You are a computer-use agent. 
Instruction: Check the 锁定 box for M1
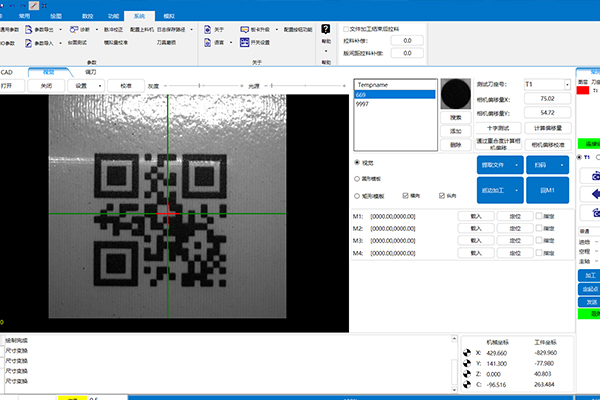(x=538, y=215)
